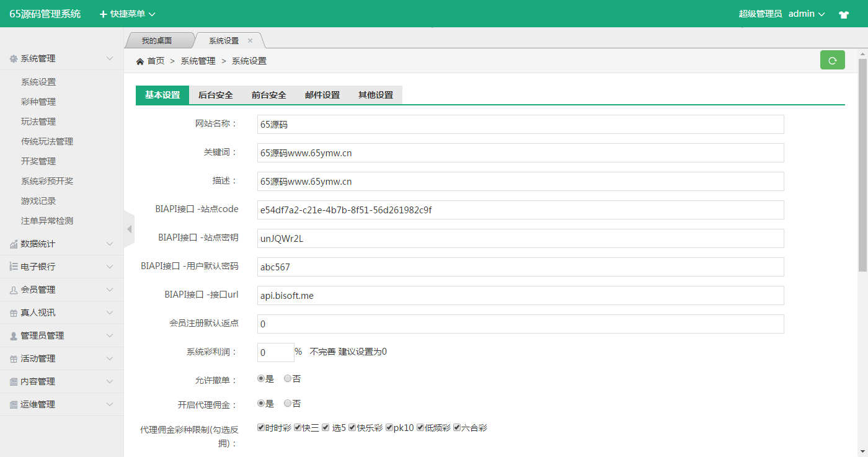Click the plus icon of 快捷菜单

point(104,14)
